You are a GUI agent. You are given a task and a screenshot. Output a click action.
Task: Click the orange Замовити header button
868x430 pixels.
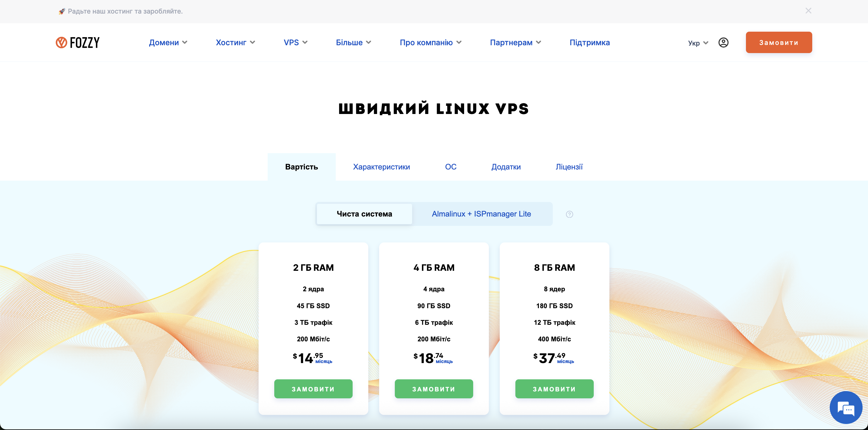[x=778, y=43]
